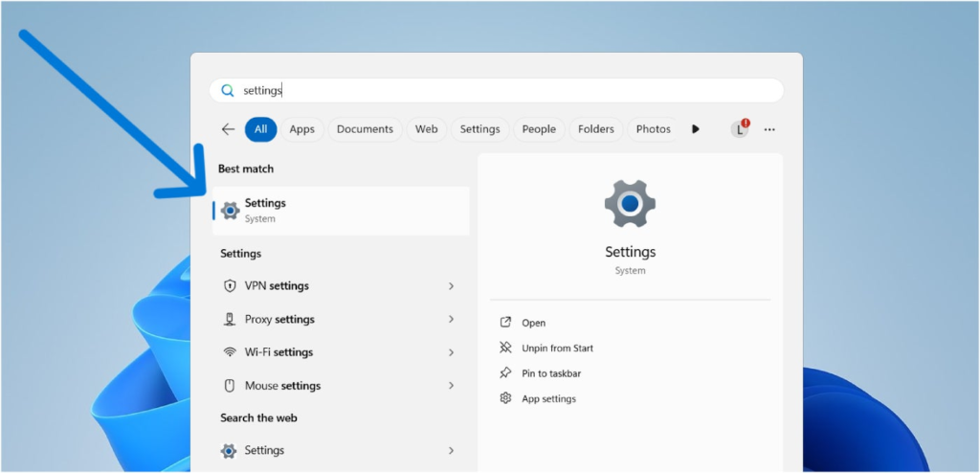Viewport: 980px width, 473px height.
Task: Switch to the Web filter tab
Action: [x=426, y=129]
